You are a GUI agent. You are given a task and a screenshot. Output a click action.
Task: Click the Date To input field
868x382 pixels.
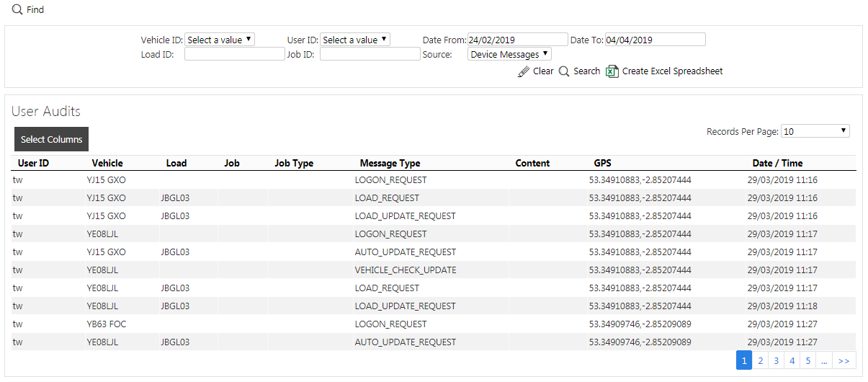point(655,40)
